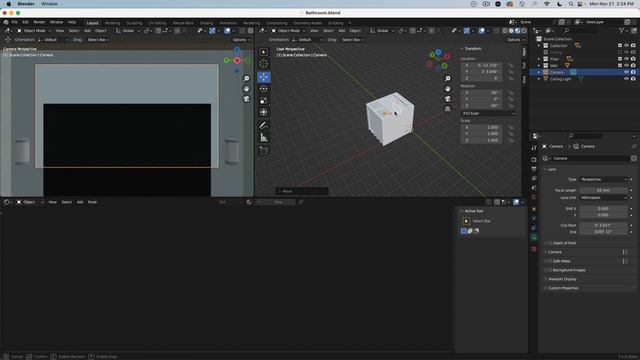This screenshot has height=360, width=640.
Task: Open macOS Spotlight search icon
Action: [x=571, y=4]
